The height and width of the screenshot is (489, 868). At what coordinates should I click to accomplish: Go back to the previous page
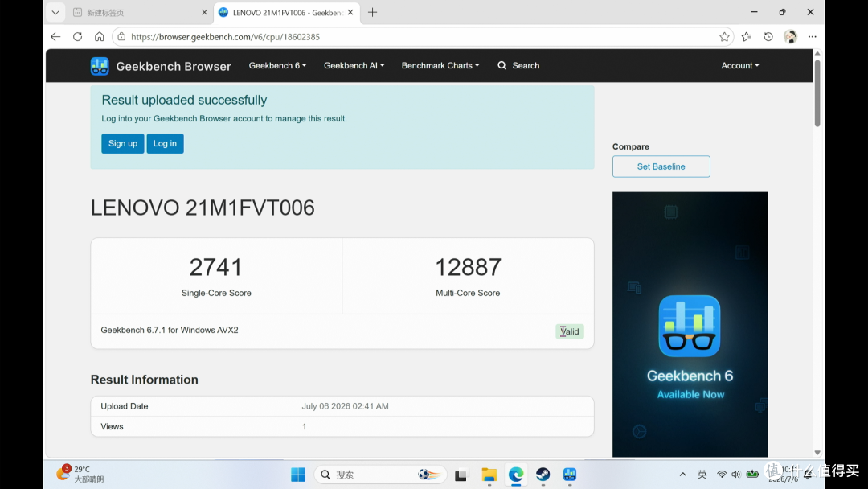pos(55,36)
